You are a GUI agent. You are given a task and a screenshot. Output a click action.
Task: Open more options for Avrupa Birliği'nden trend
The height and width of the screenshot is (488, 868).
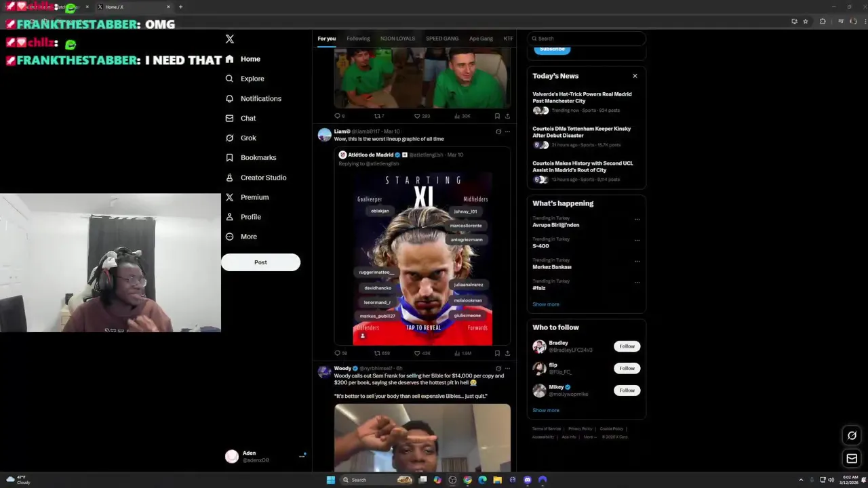coord(637,220)
